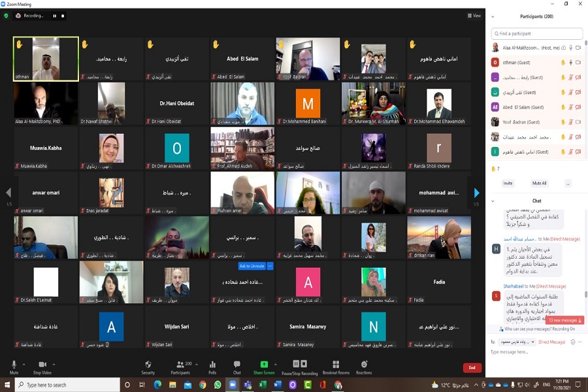Viewport: 588px width, 392px height.
Task: Click Mute All in participants panel
Action: tap(539, 183)
